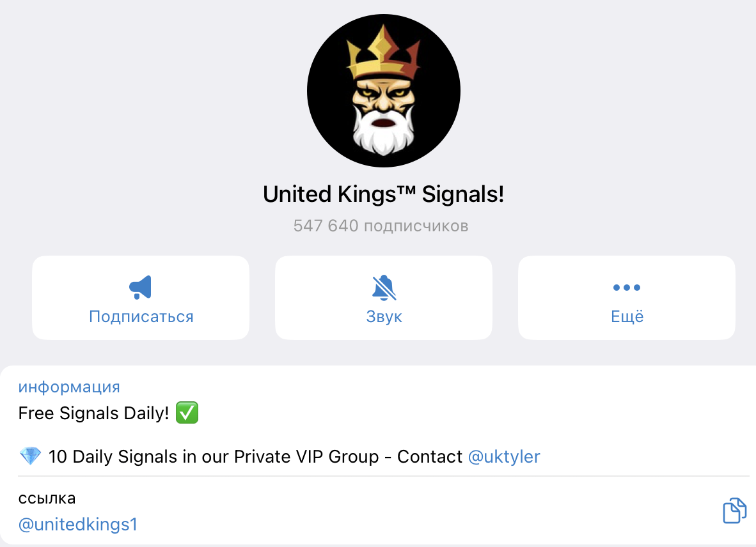Click the blue diamond emoji
756x547 pixels.
(x=30, y=457)
